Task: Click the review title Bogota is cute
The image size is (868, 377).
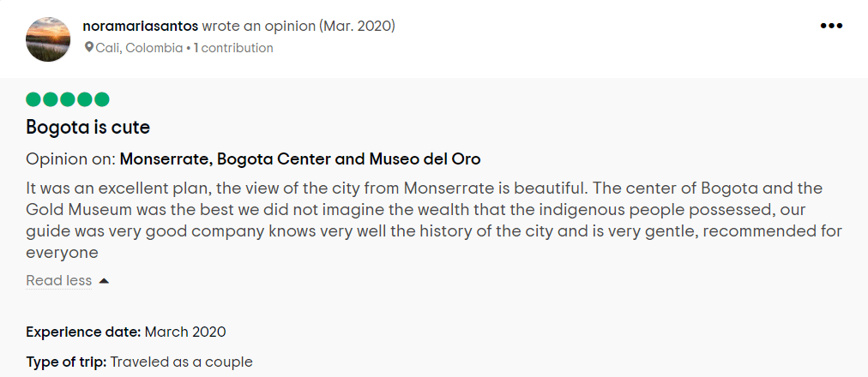Action: (x=88, y=128)
